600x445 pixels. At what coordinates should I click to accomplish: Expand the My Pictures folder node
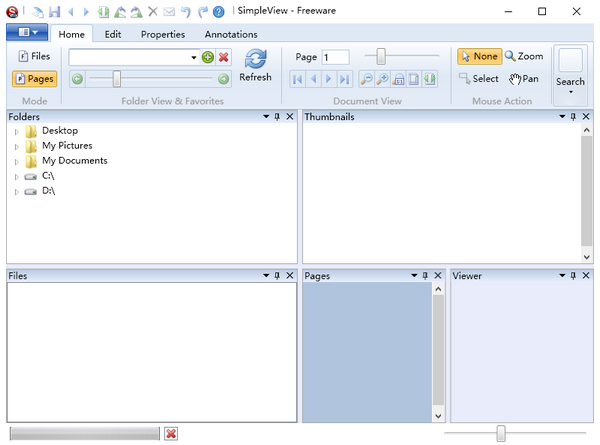pos(17,146)
